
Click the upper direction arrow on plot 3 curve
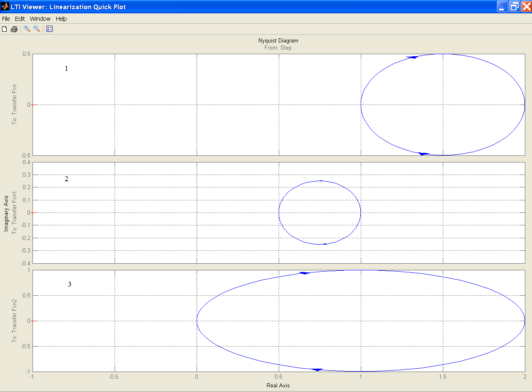[x=305, y=273]
